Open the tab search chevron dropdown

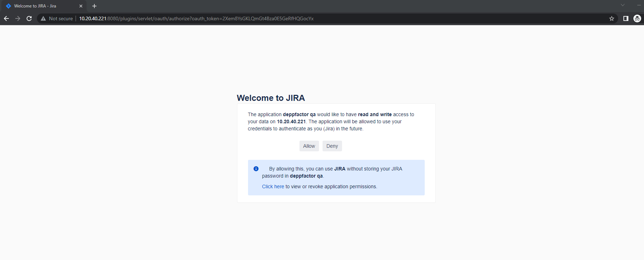click(x=622, y=5)
